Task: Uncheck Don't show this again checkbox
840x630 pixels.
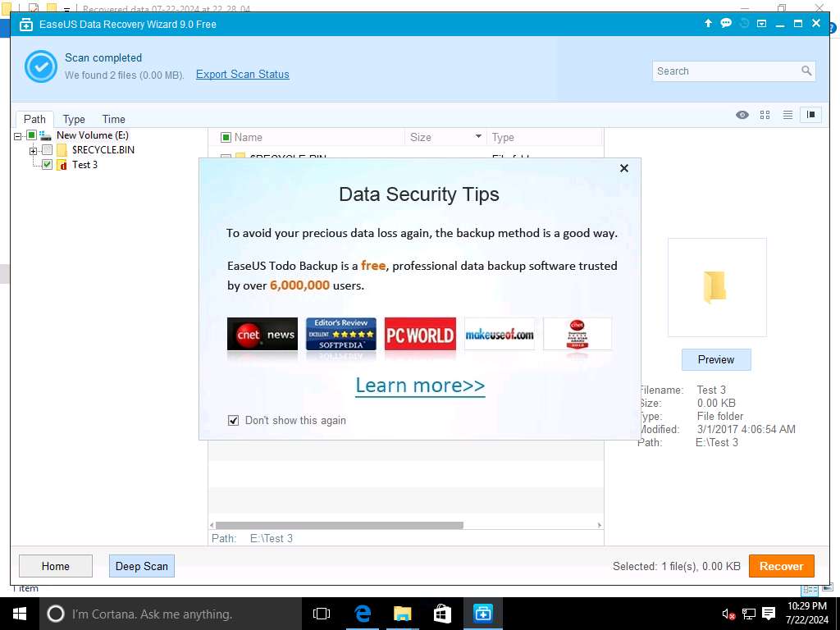Action: (x=233, y=421)
